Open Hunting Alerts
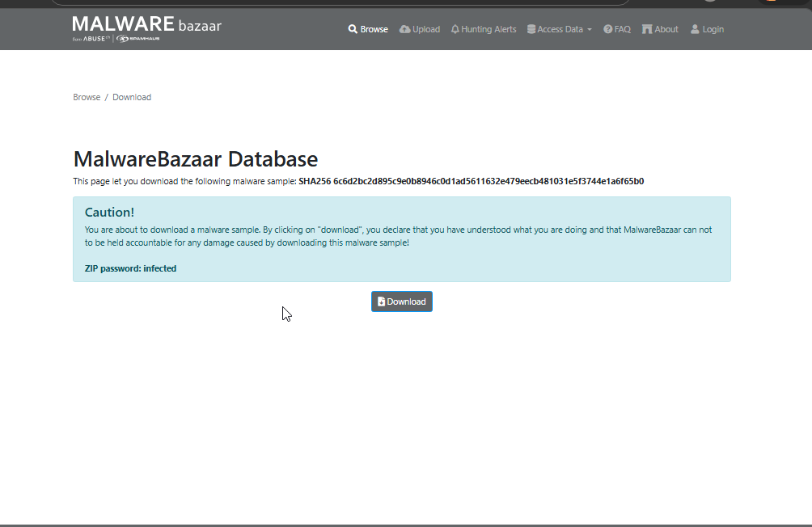This screenshot has width=812, height=527. [x=484, y=30]
